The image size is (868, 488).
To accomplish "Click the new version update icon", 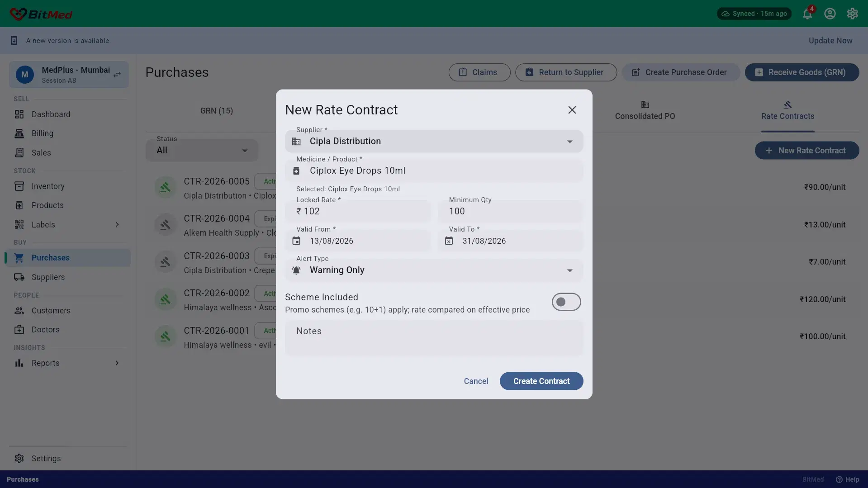I will point(14,41).
